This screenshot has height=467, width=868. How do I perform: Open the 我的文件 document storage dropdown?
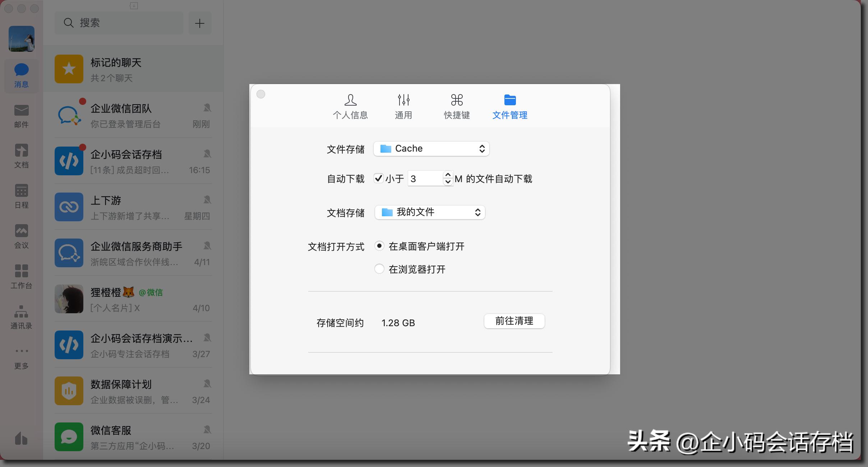[x=429, y=212]
